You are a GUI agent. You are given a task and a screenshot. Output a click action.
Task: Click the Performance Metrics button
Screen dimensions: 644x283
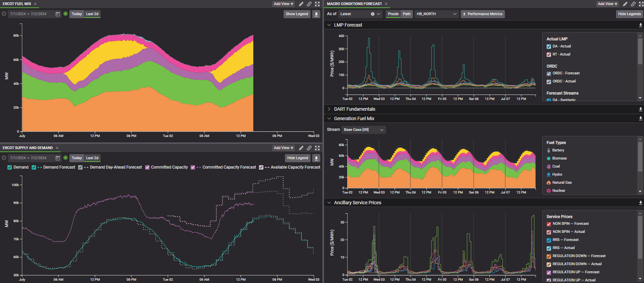click(x=482, y=14)
